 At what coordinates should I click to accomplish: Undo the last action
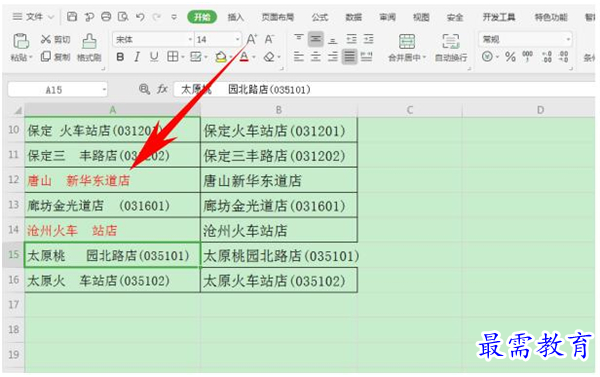(x=140, y=17)
